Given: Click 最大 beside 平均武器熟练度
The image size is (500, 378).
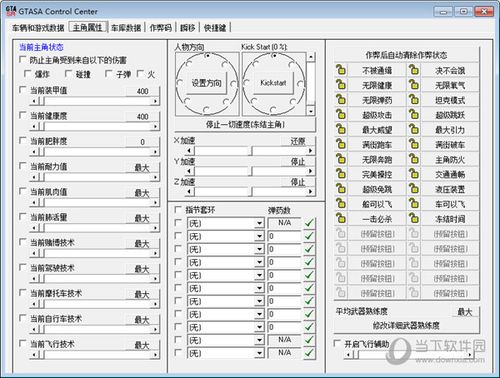Looking at the screenshot, I should pos(465,312).
